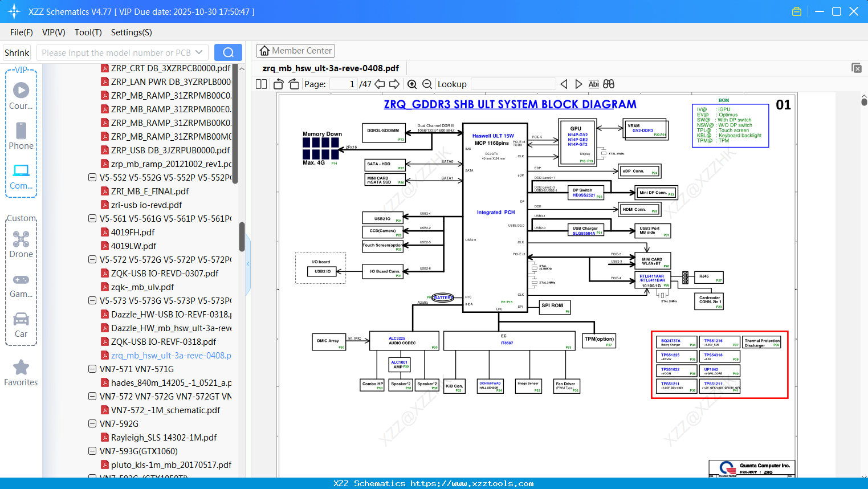Screen dimensions: 868x489
Task: Jump to previous lookup result
Action: [564, 84]
